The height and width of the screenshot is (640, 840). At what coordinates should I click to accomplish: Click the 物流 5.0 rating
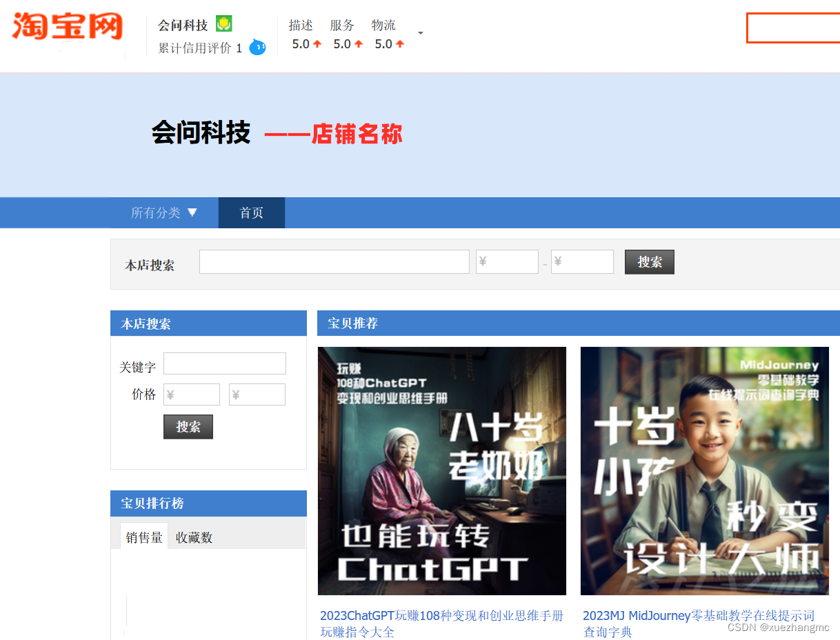(389, 34)
